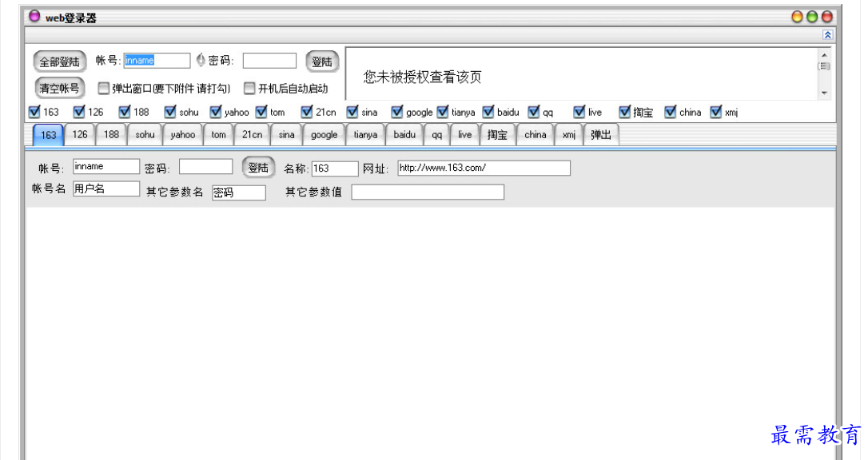Click the purple web登录器 app icon
The image size is (868, 460).
[x=34, y=17]
